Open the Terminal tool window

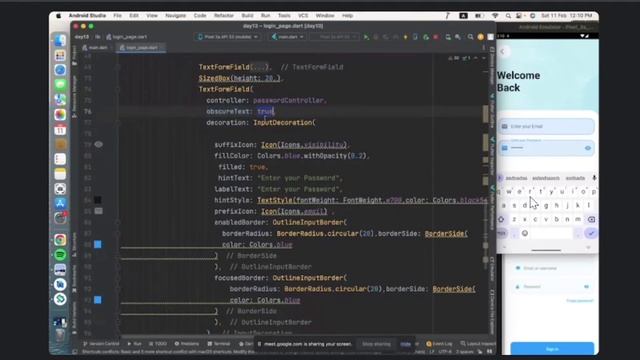click(219, 344)
